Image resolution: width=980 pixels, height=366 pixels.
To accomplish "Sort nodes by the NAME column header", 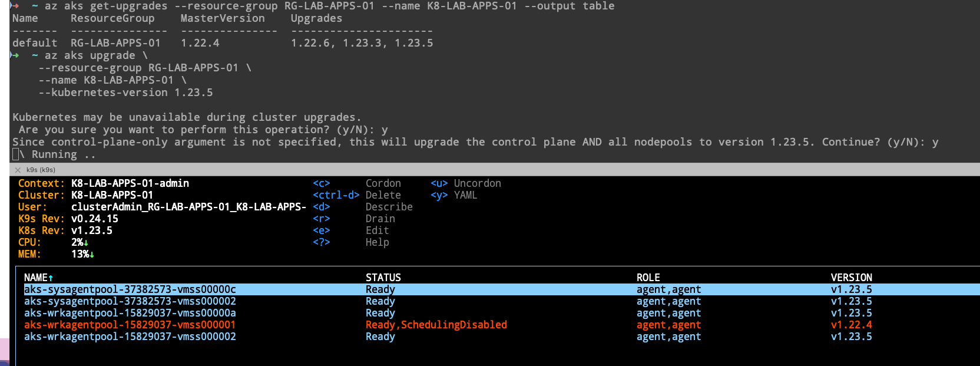I will 39,278.
